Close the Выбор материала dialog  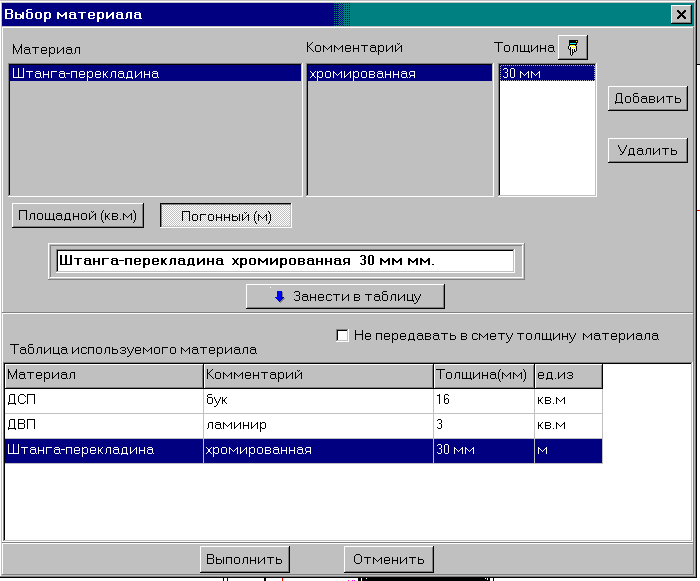[681, 15]
